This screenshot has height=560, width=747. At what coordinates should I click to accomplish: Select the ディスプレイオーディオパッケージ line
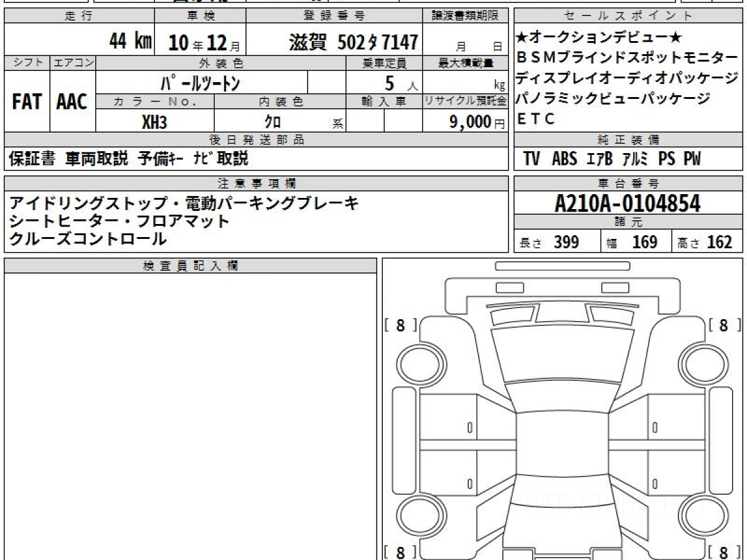point(627,78)
